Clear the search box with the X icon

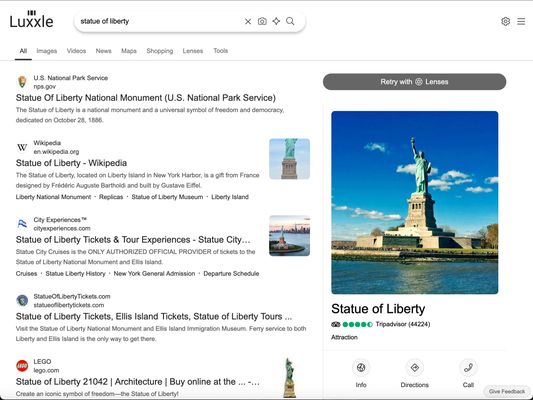tap(248, 21)
